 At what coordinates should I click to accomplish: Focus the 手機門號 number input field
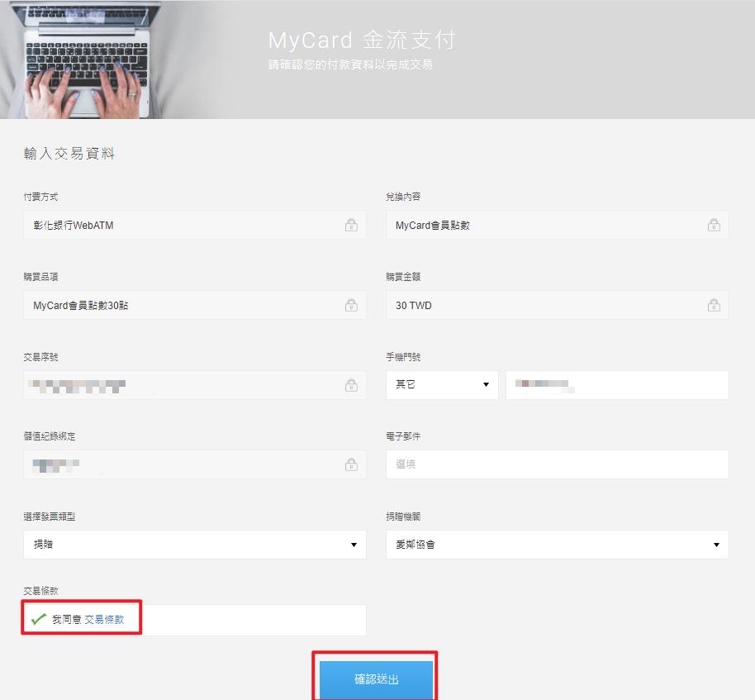pos(617,385)
